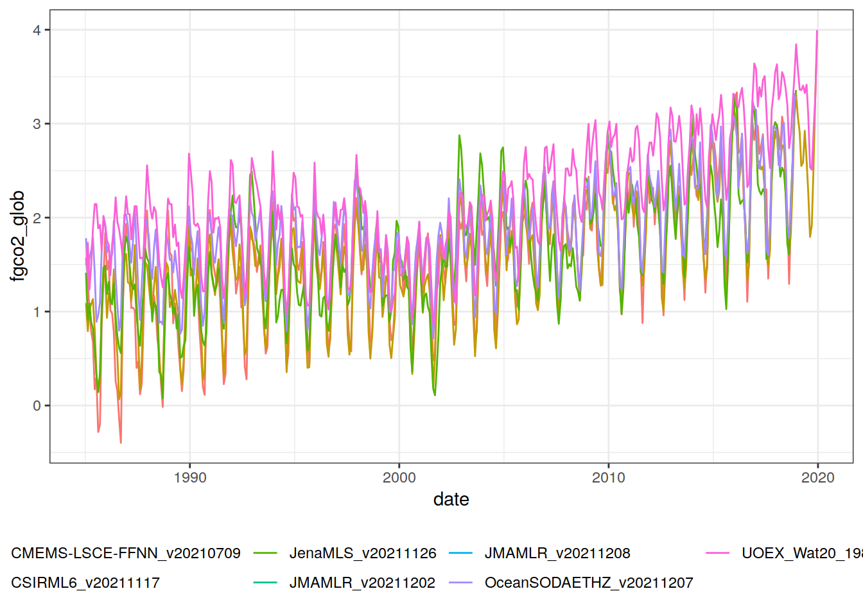Click the y-axis tick label 0

coord(37,406)
